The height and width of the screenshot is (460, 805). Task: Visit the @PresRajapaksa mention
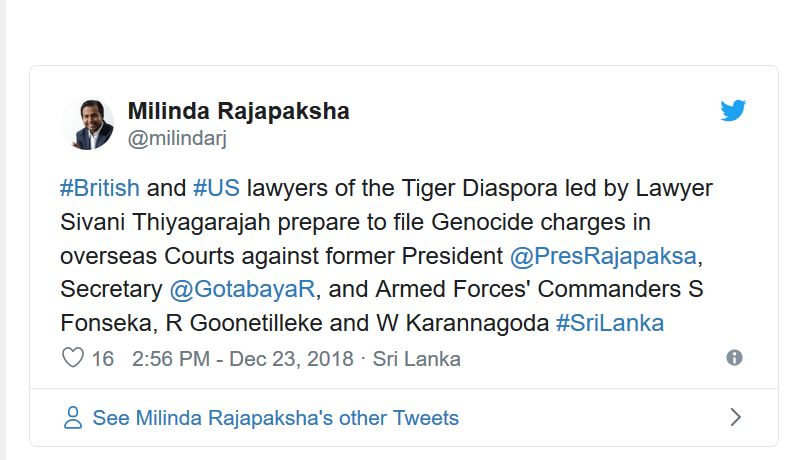coord(603,256)
